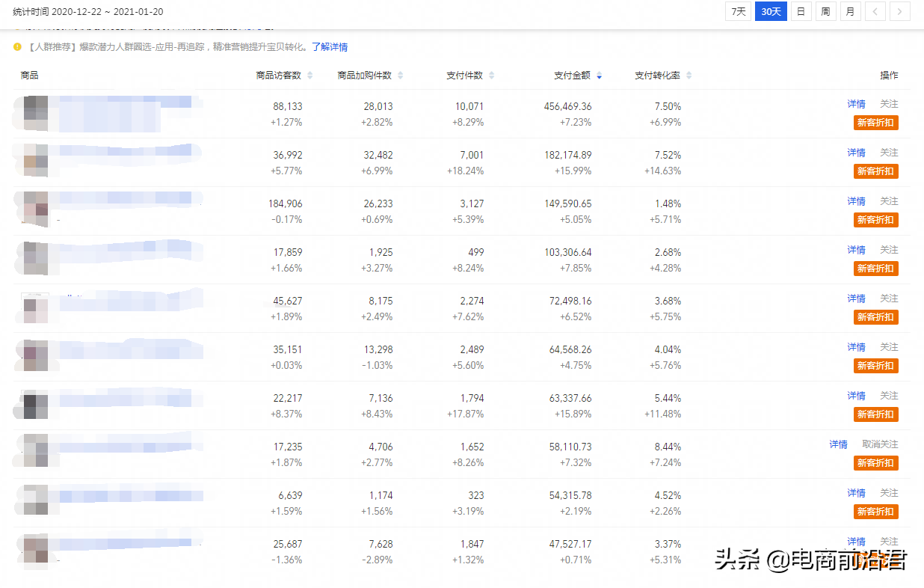Select the 30天 time range

(771, 11)
